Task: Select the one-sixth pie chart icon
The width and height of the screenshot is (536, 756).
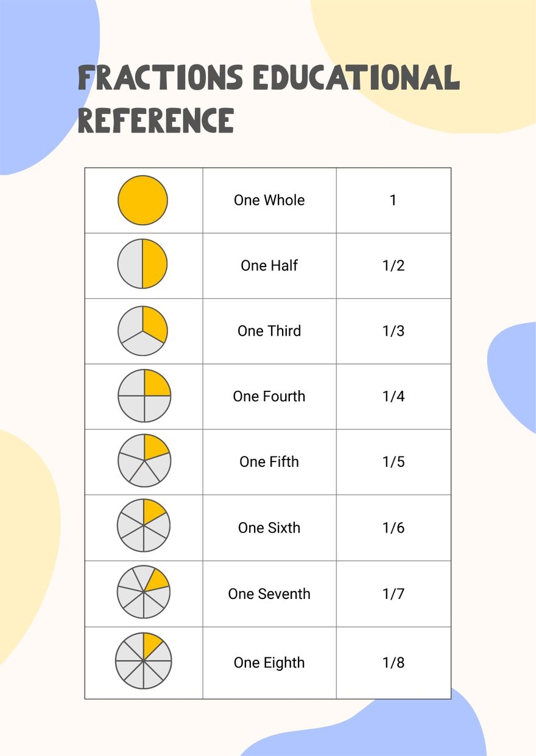Action: (x=144, y=525)
